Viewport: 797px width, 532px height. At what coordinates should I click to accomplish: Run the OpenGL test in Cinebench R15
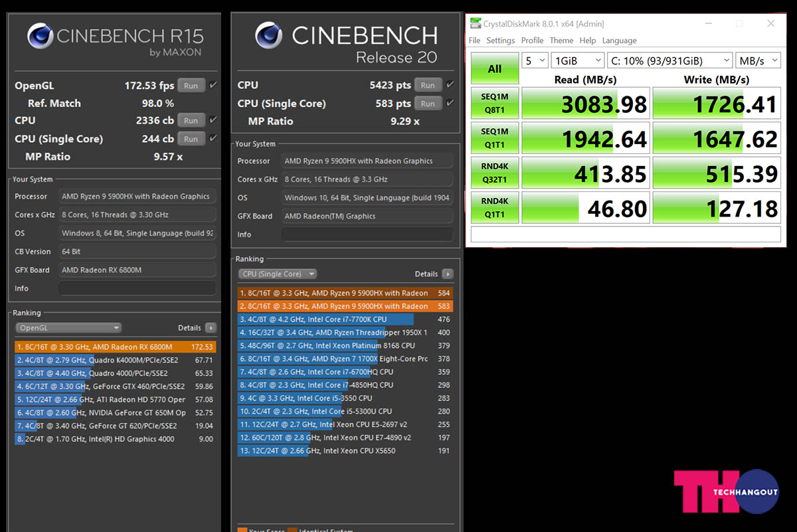coord(191,86)
